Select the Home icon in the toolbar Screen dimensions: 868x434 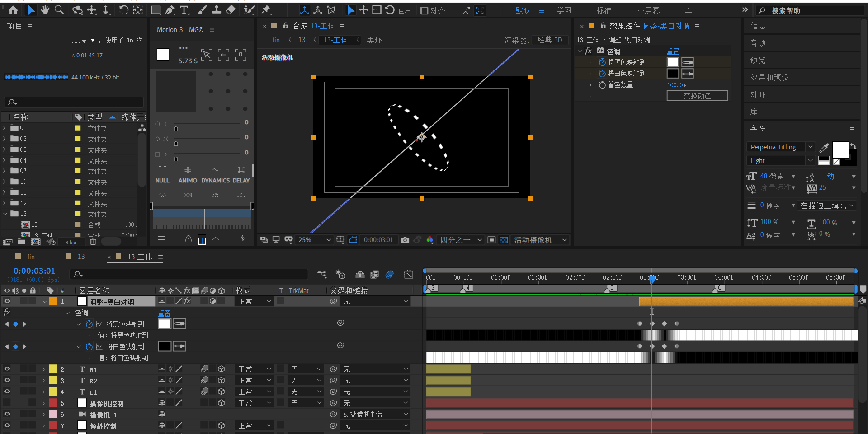pos(13,10)
